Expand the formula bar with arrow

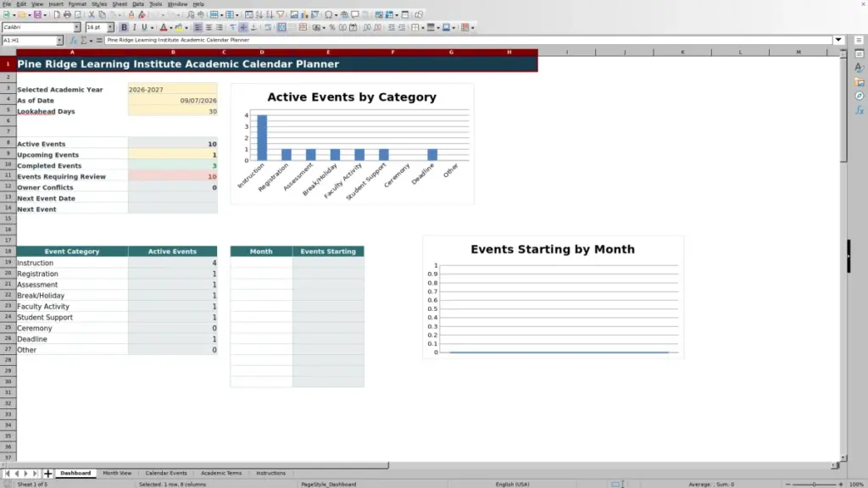click(838, 40)
